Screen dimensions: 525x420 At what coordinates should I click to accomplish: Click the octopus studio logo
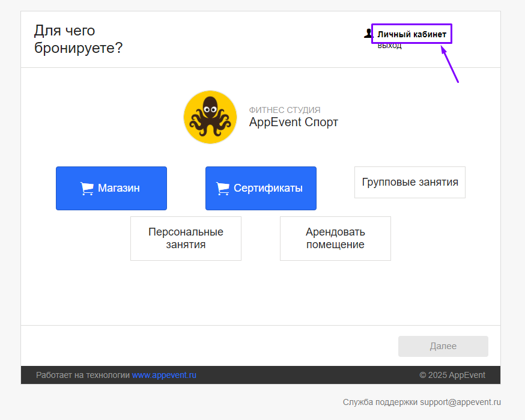(x=210, y=117)
